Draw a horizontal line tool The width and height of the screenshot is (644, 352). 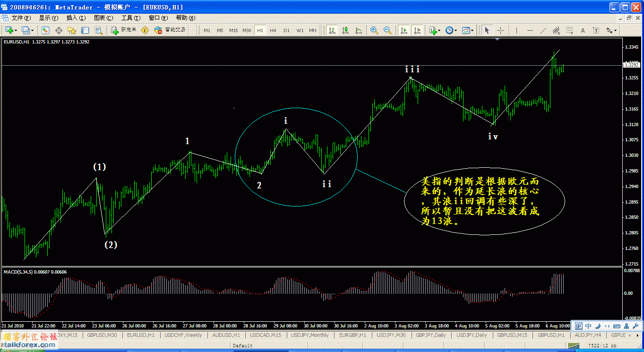pos(530,30)
